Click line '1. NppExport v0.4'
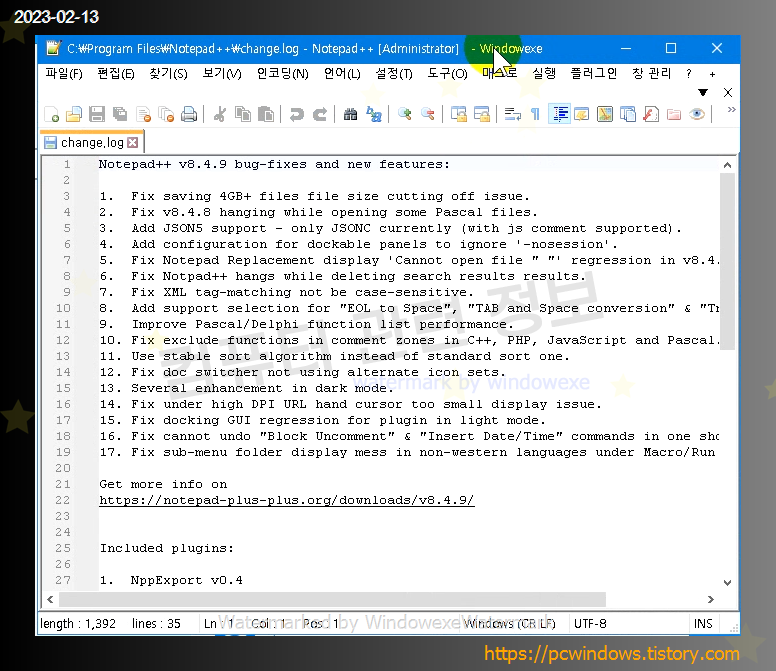 [171, 580]
